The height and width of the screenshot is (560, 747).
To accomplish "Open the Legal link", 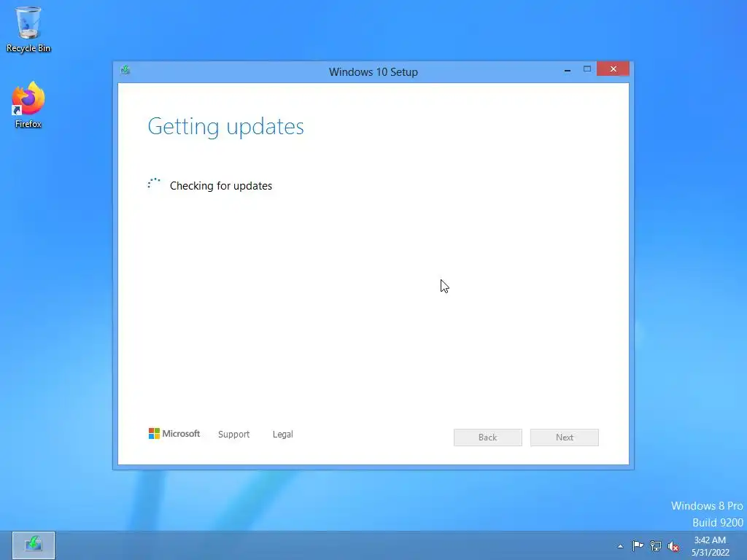I will coord(282,435).
